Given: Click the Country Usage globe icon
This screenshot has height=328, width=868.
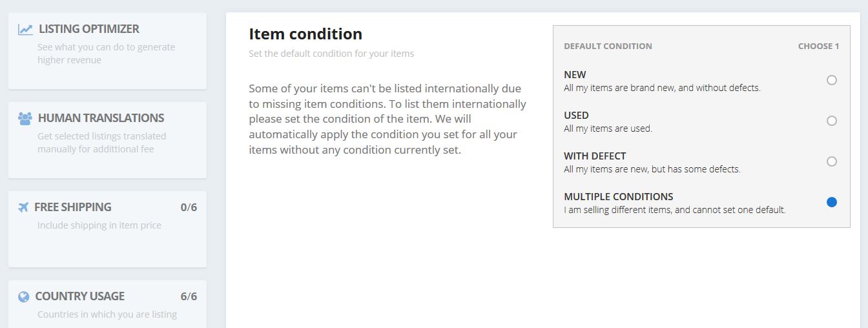Looking at the screenshot, I should coord(24,296).
